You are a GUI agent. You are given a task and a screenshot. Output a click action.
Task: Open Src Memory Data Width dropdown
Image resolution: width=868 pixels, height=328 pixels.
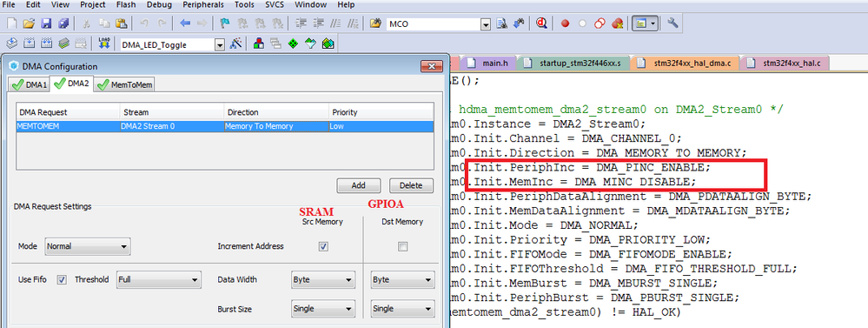tap(322, 280)
